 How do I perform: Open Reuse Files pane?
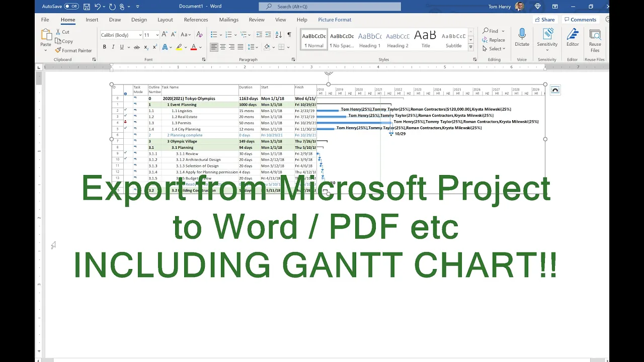(x=595, y=41)
